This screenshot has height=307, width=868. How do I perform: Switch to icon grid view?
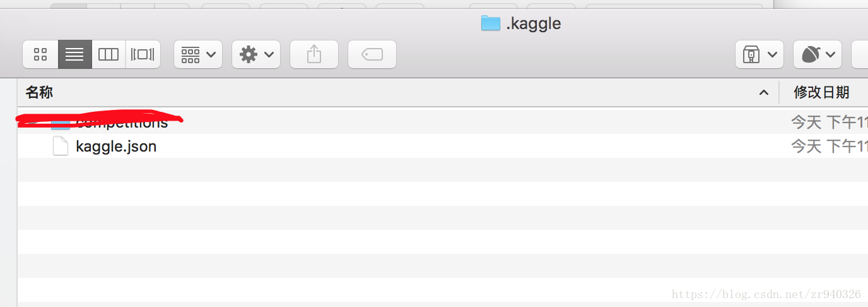[40, 54]
